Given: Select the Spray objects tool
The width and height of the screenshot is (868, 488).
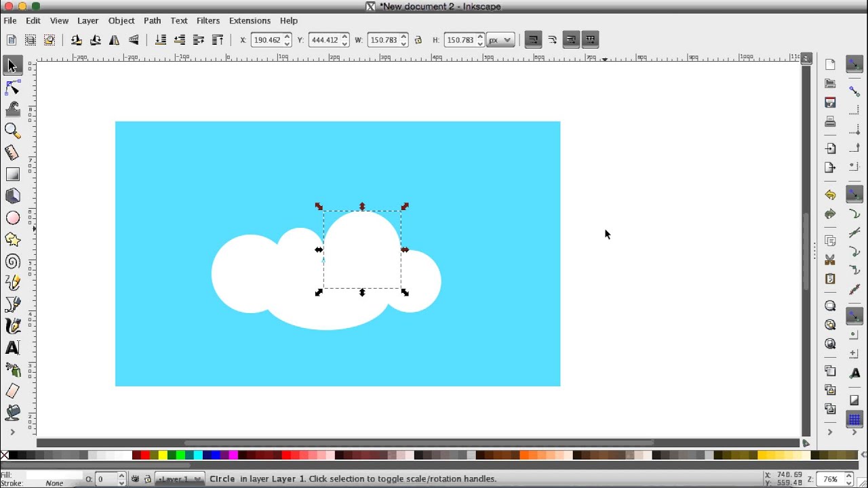Looking at the screenshot, I should pyautogui.click(x=12, y=370).
